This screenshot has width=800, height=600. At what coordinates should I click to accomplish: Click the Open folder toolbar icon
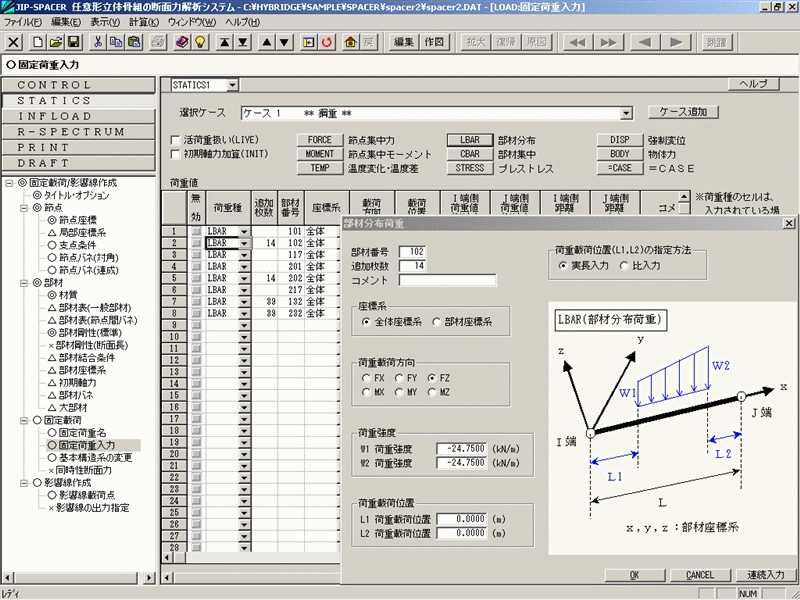pos(56,42)
